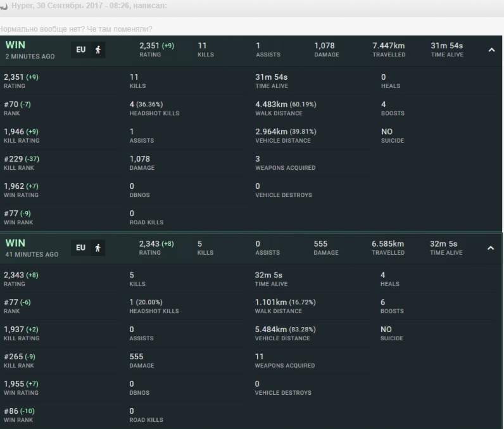
Task: Click rank #70 (-7) value
Action: pyautogui.click(x=17, y=105)
